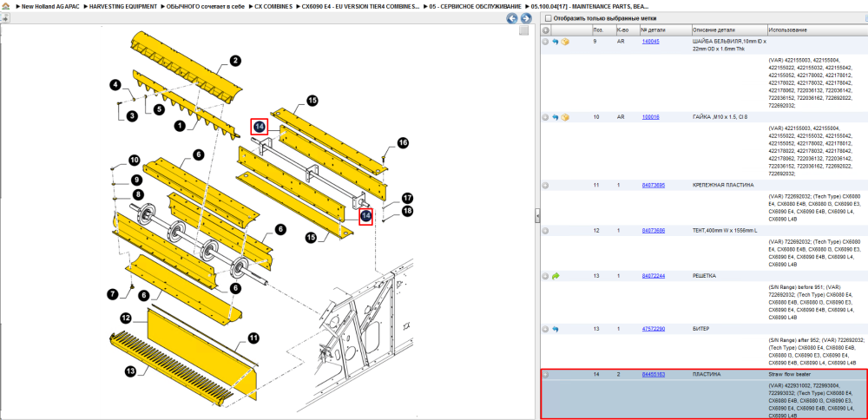Select callout 5 in the diagram
Image resolution: width=868 pixels, height=420 pixels.
[x=160, y=109]
